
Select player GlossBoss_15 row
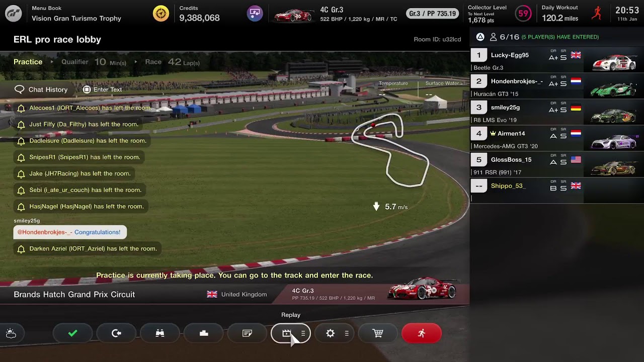click(x=557, y=165)
